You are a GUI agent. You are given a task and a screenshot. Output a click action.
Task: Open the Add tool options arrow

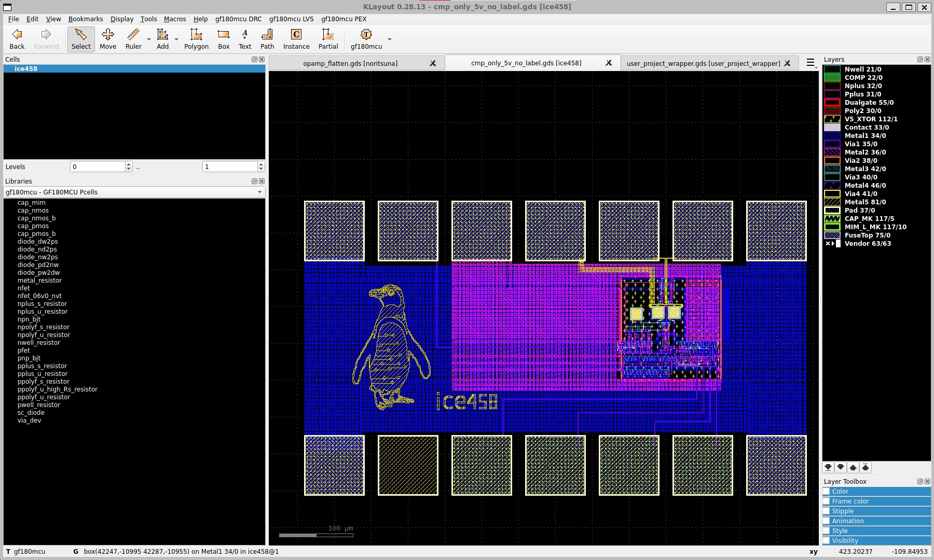tap(176, 39)
